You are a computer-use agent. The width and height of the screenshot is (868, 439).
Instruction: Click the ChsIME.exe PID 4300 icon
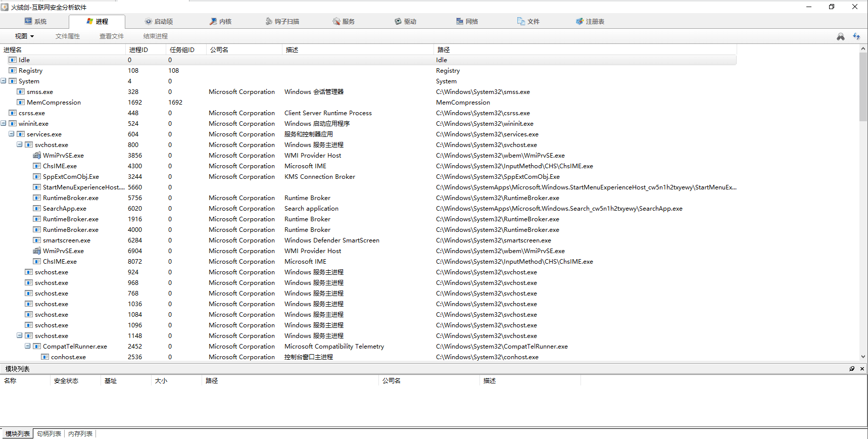(37, 166)
